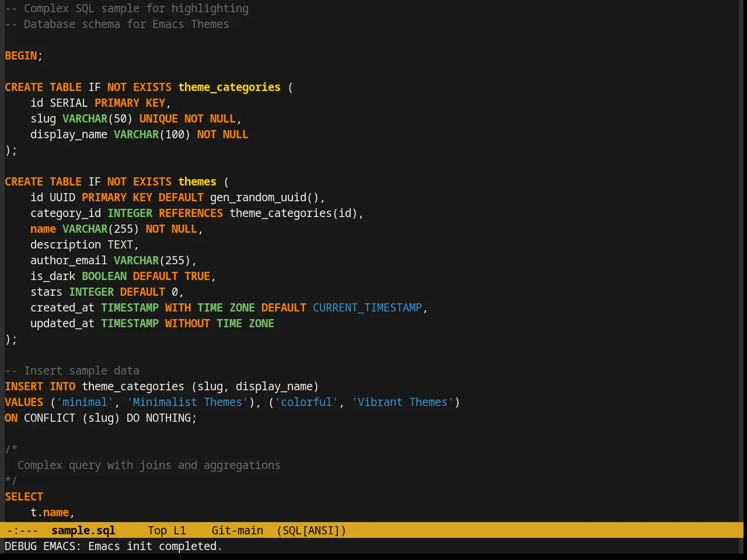Click 'stars' column name

47,292
